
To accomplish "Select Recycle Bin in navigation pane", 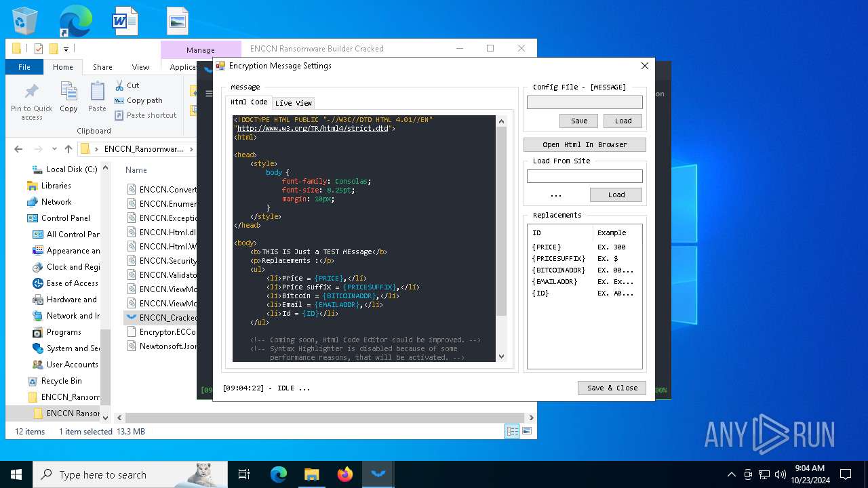I will coord(61,381).
